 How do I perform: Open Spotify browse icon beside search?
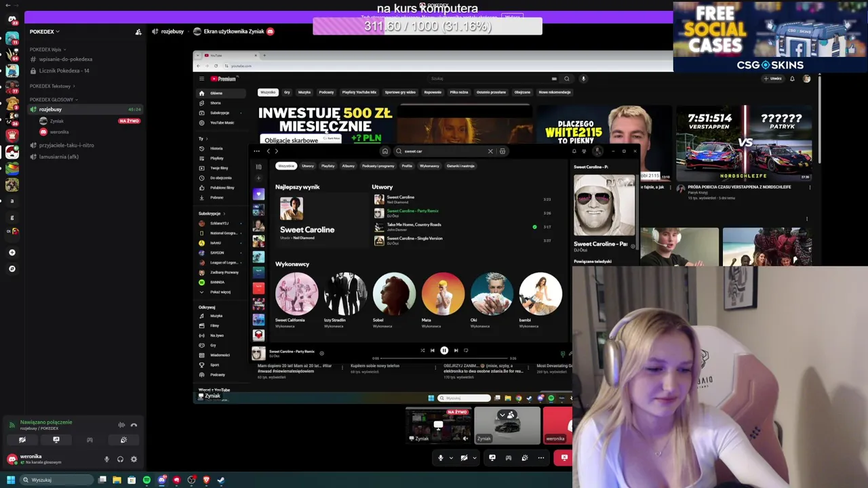pos(502,151)
